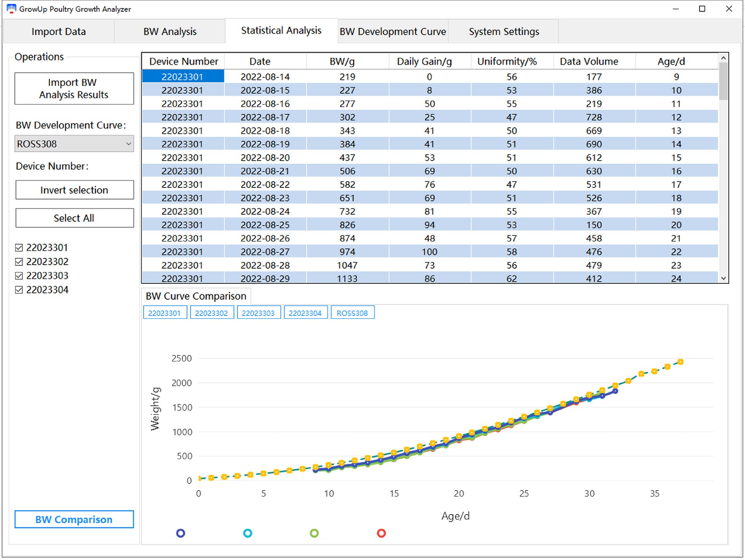Click the BW Comparison button
The image size is (745, 560).
point(74,519)
